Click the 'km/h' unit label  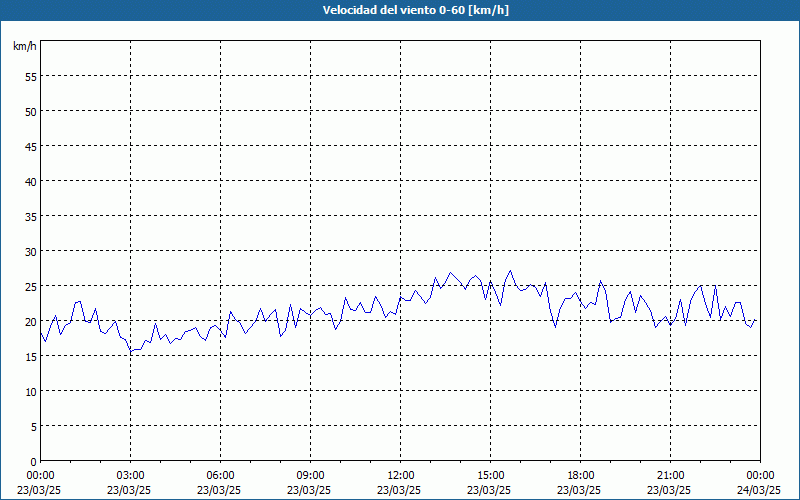(24, 46)
